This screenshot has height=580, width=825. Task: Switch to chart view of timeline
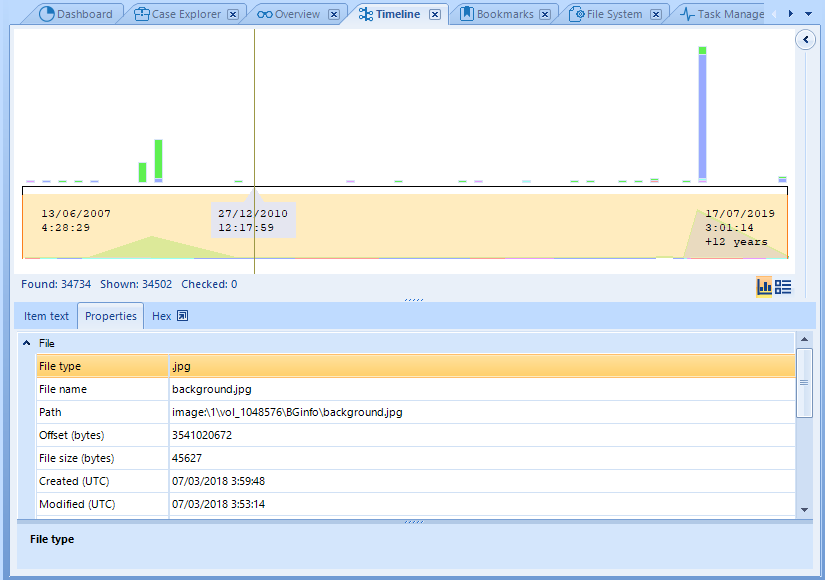(764, 287)
